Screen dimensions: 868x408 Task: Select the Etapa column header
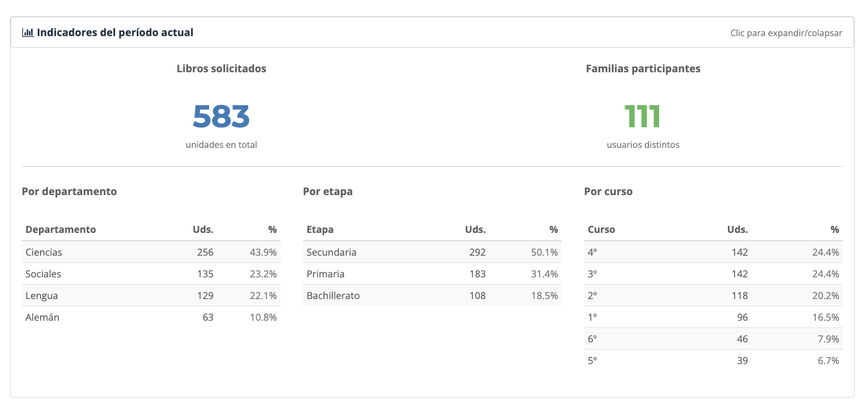coord(320,230)
